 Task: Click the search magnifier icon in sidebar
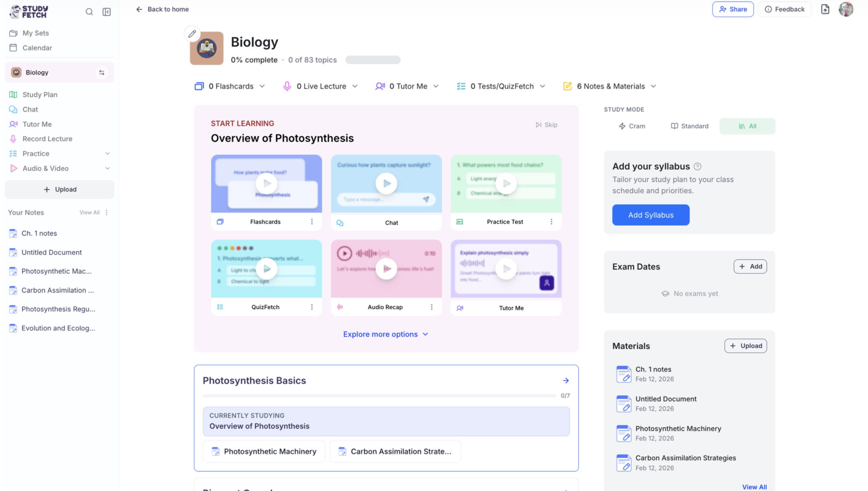click(x=89, y=12)
